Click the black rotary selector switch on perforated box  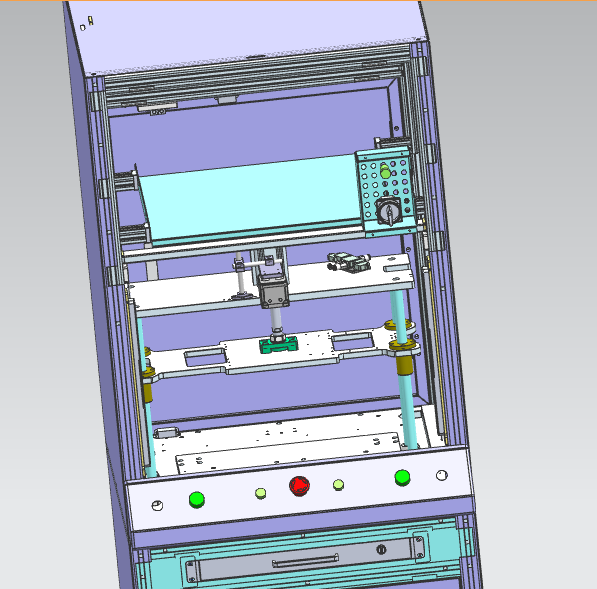point(389,212)
